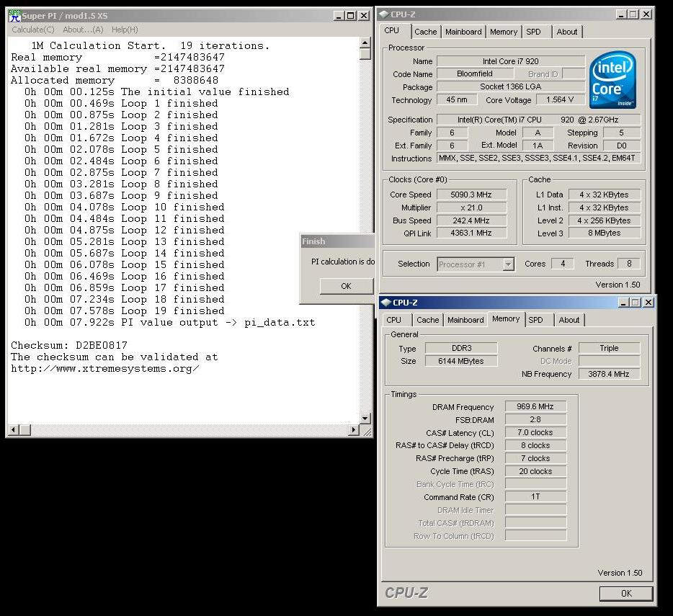Click the memory Size value 6144 MBytes
This screenshot has height=616, width=673.
[x=461, y=361]
